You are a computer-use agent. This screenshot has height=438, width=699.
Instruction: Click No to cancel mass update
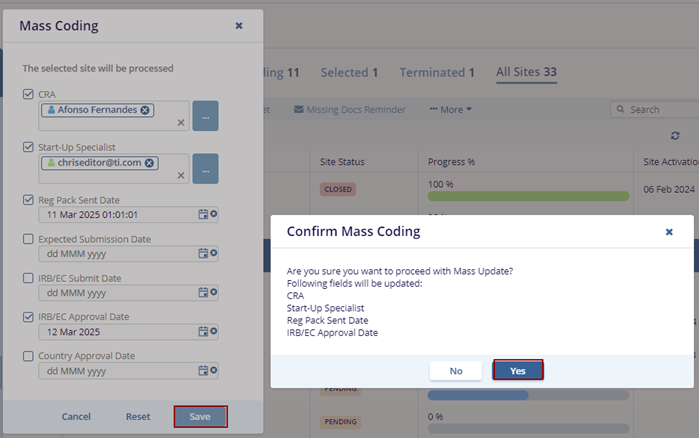456,370
